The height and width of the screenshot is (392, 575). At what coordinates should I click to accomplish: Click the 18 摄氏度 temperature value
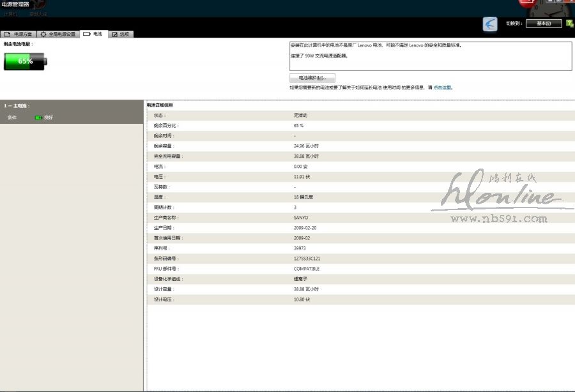[303, 197]
